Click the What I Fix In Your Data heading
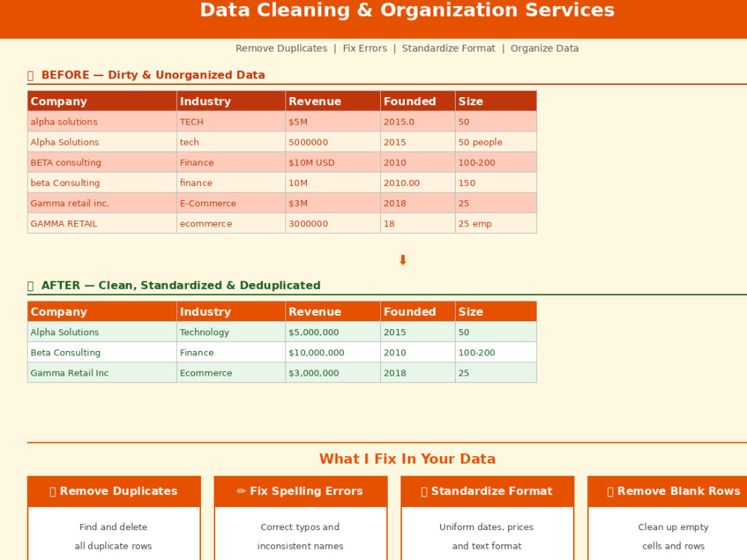The width and height of the screenshot is (747, 560). pyautogui.click(x=407, y=458)
